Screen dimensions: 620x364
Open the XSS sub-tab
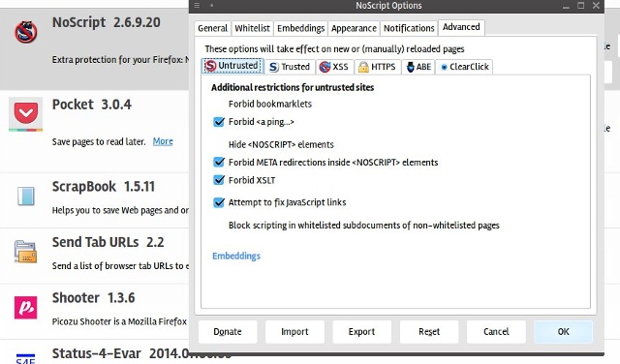coord(334,67)
